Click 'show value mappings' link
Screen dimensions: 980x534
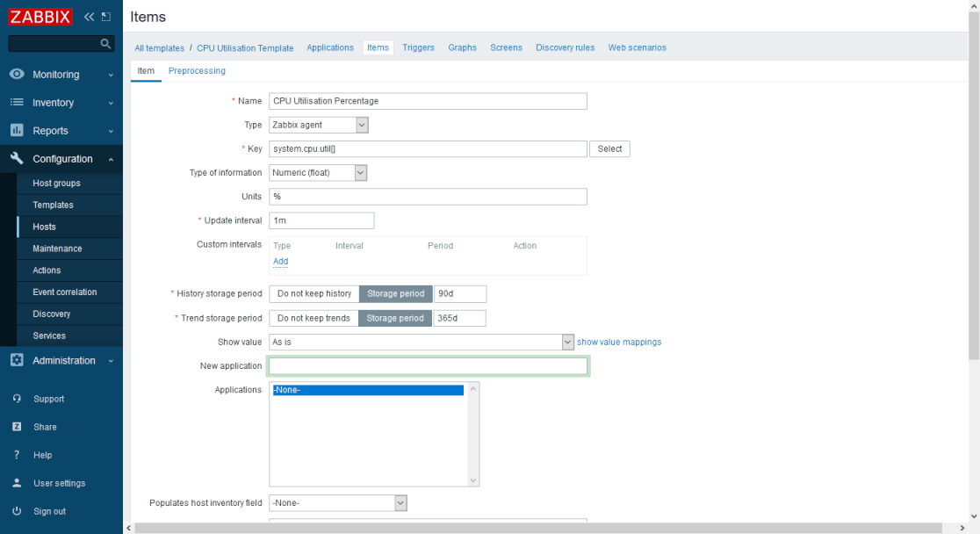(x=619, y=342)
